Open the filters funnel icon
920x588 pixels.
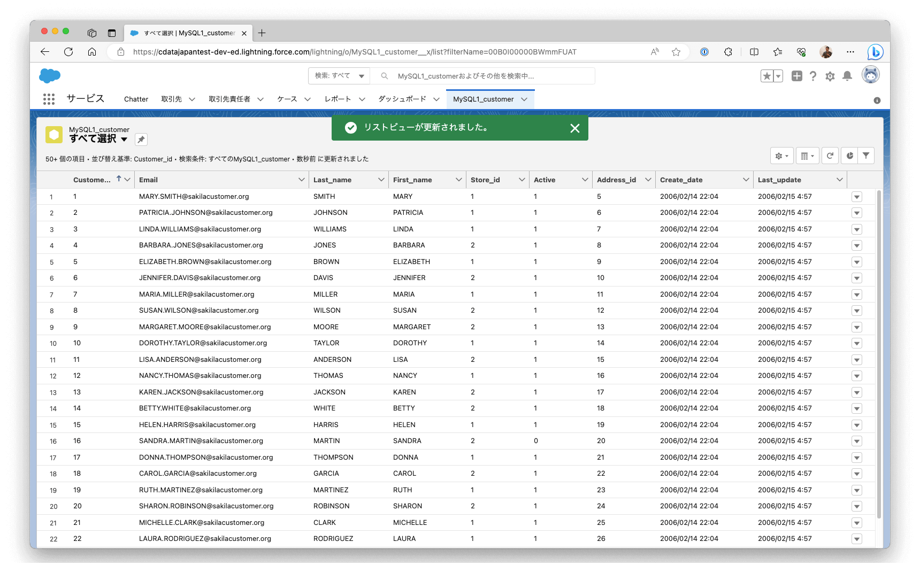click(866, 156)
